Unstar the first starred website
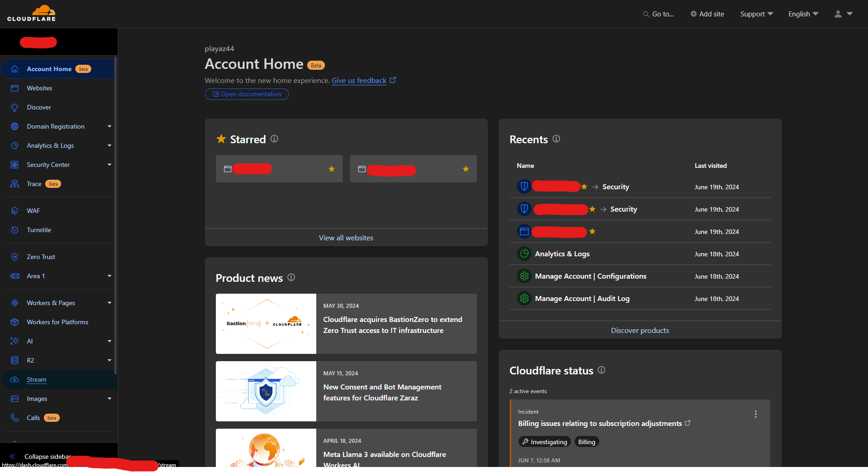This screenshot has width=868, height=472. click(331, 168)
